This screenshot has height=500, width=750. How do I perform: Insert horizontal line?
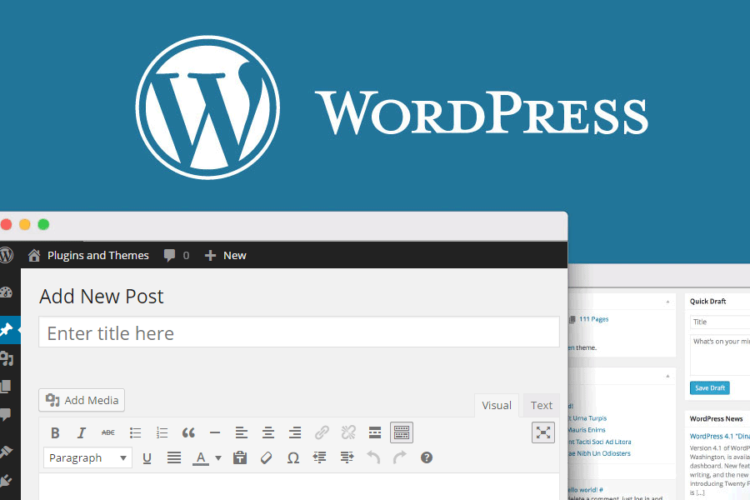pos(215,433)
